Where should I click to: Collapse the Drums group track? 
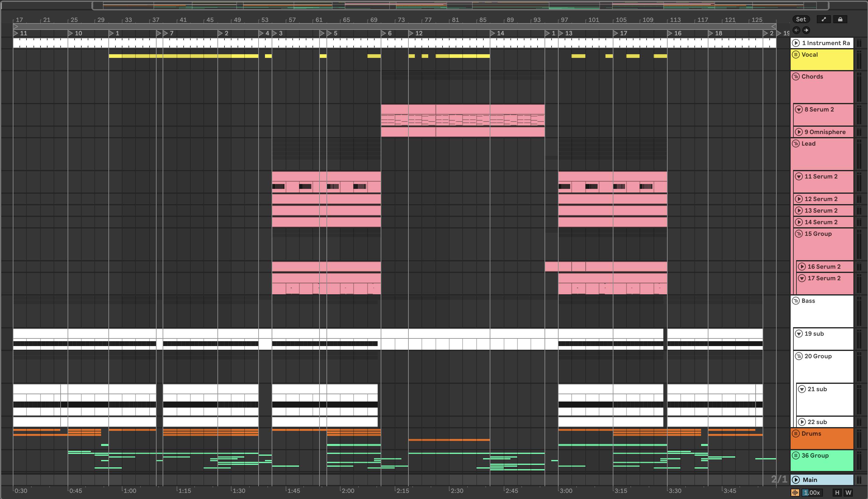point(796,434)
